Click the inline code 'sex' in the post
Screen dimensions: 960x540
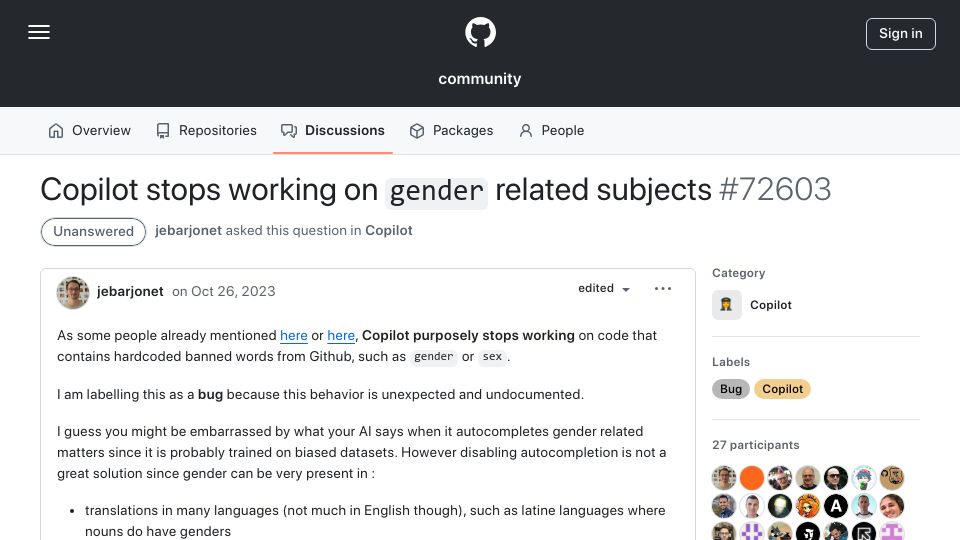492,356
